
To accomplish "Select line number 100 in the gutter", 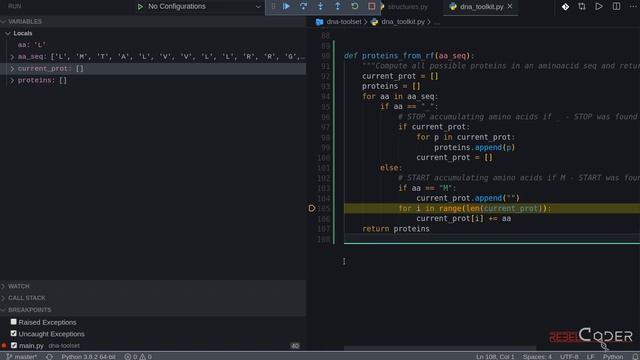I will click(x=324, y=158).
